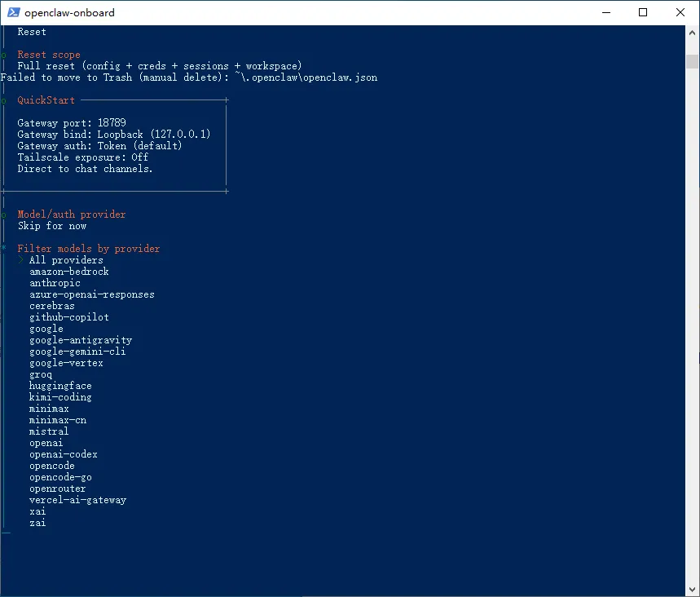Select the xai provider
Viewport: 700px width, 597px height.
point(37,511)
